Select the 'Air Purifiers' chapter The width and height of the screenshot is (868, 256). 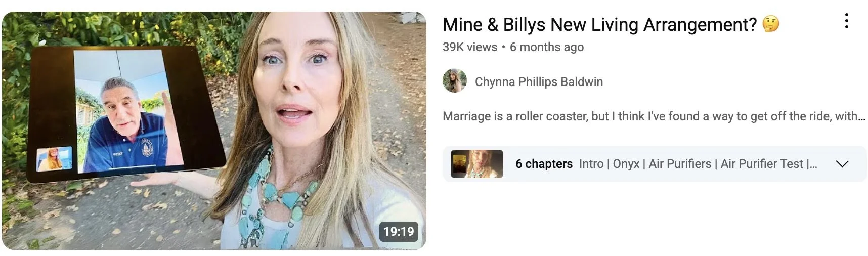(680, 164)
